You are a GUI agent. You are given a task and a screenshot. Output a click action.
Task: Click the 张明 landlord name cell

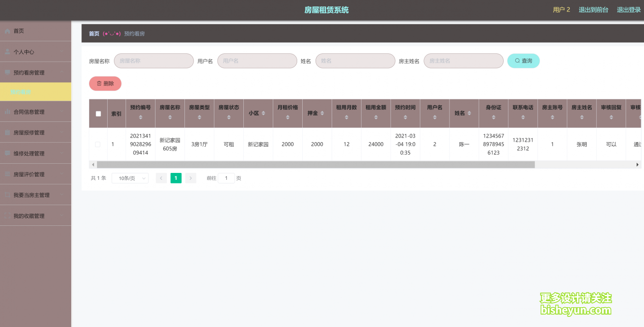pos(582,144)
